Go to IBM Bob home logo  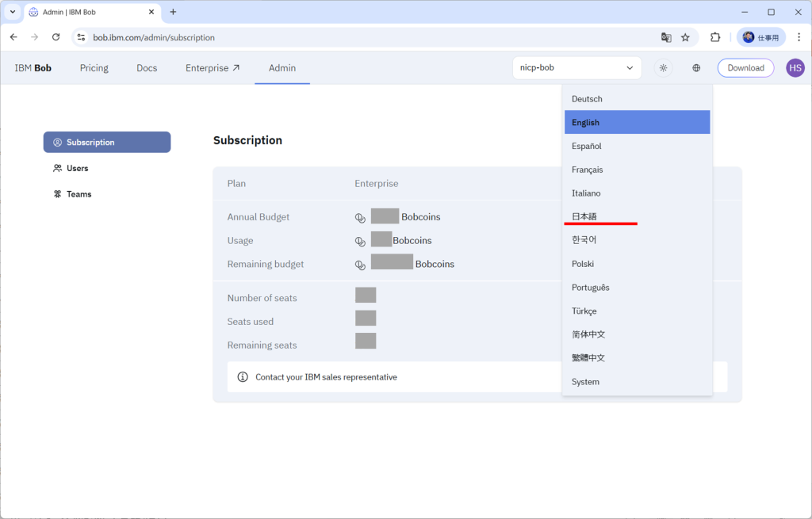33,68
